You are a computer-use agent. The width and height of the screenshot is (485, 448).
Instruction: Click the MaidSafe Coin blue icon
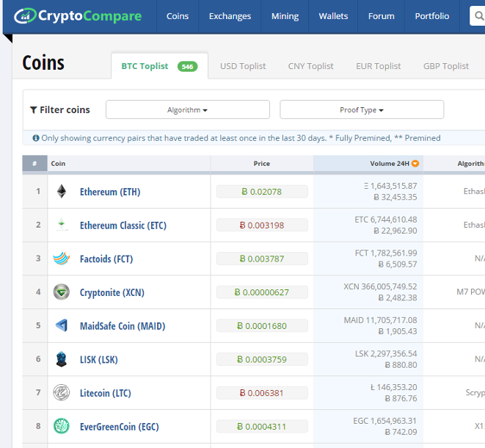(62, 325)
